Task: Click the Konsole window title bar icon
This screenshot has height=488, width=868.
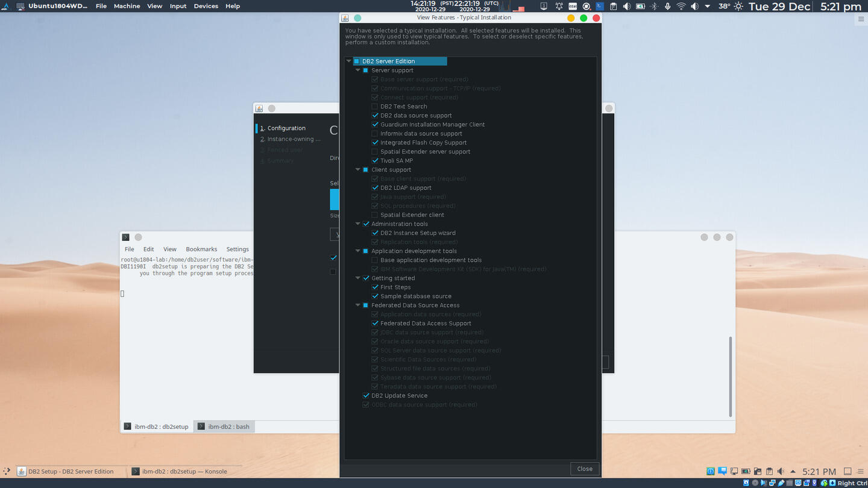Action: pos(125,237)
